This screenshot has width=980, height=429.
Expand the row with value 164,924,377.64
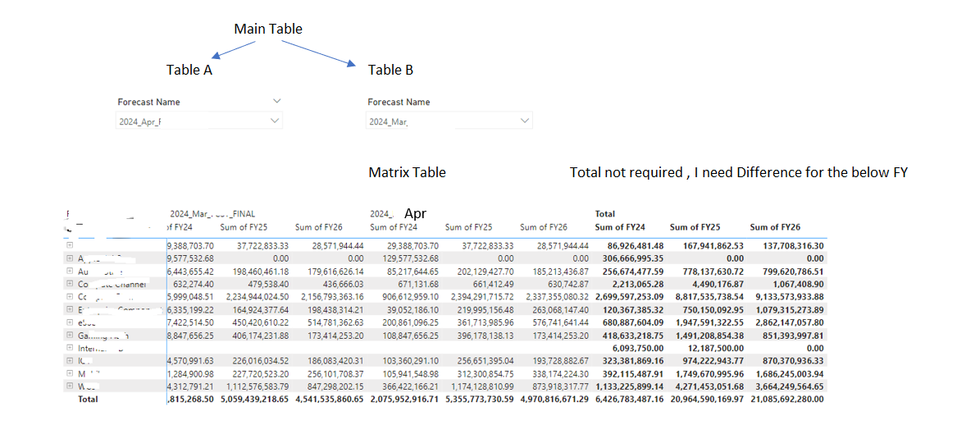tap(69, 309)
